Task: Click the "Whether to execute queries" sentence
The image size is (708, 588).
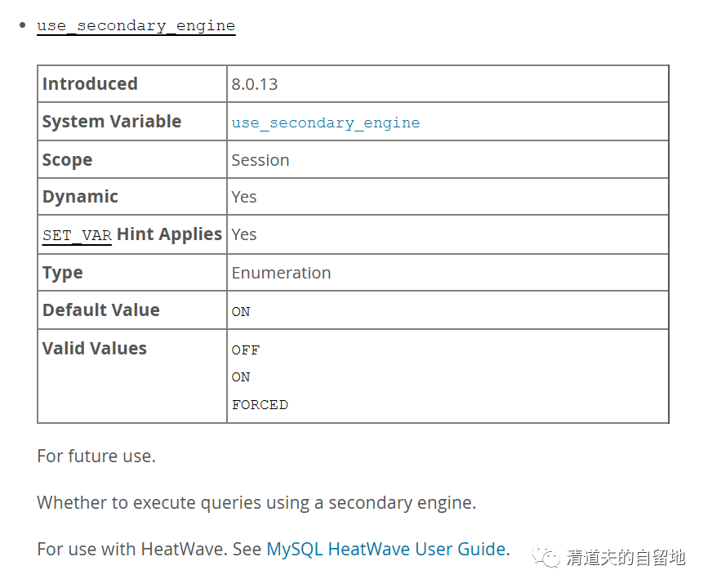Action: [x=256, y=502]
